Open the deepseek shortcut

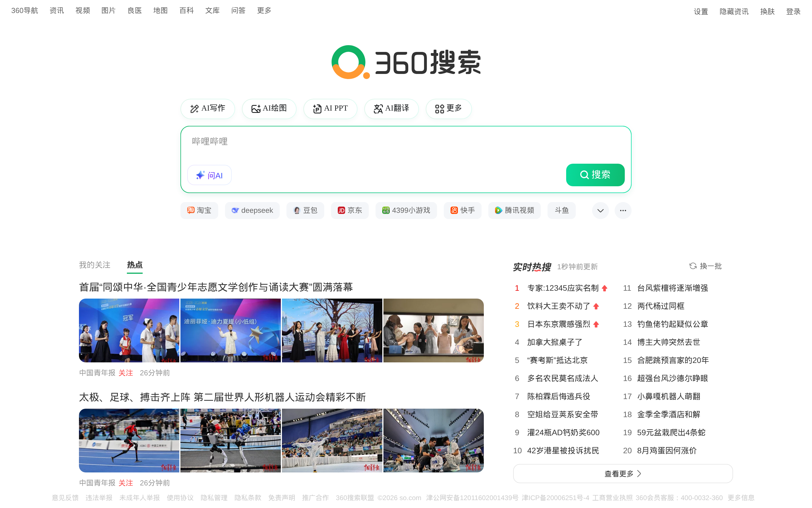pos(252,210)
